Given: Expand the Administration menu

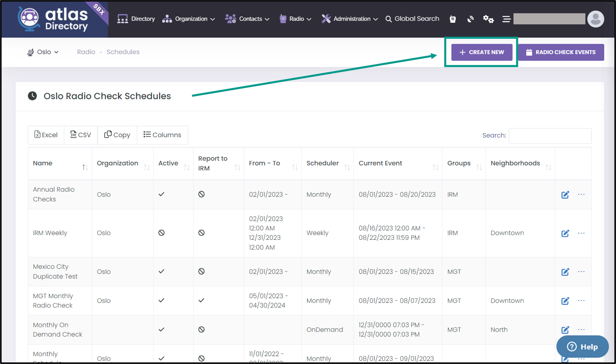Looking at the screenshot, I should pos(350,19).
